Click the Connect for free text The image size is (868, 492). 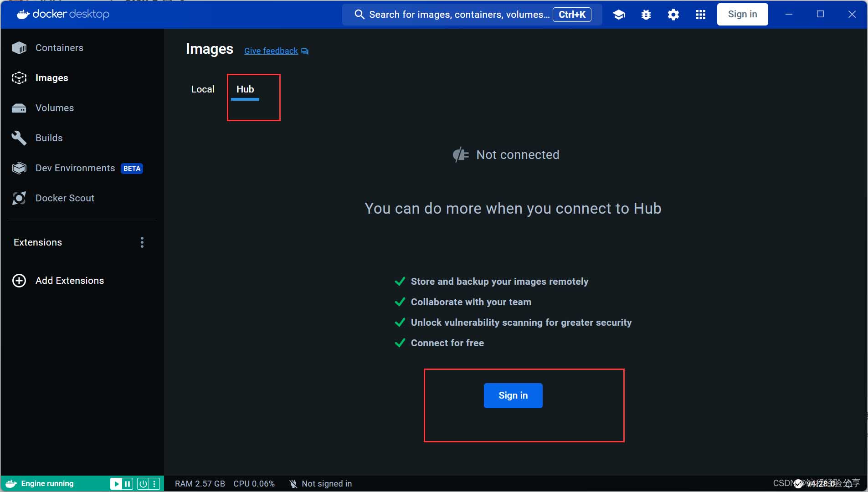click(x=447, y=343)
